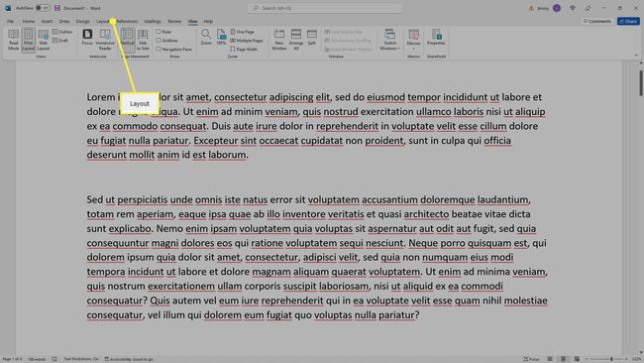Viewport: 644px width, 363px height.
Task: Switch to Read Mode view
Action: coord(13,40)
